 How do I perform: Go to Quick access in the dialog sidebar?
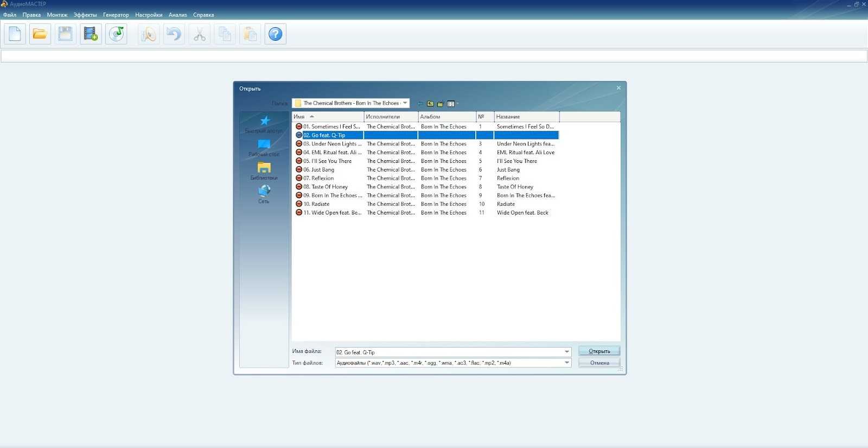click(264, 124)
